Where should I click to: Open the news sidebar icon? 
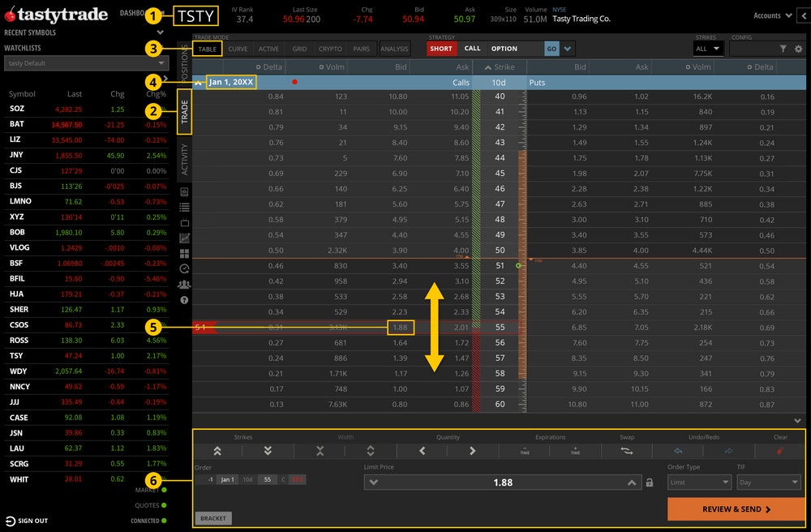point(184,192)
